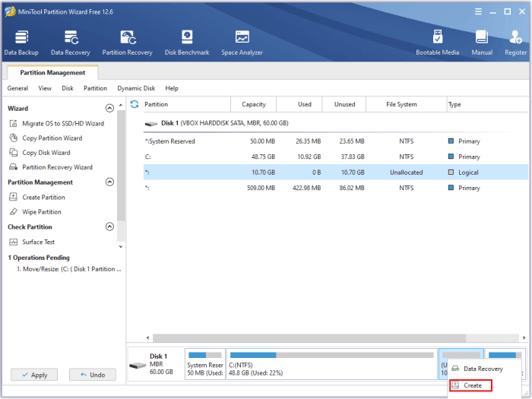Undo the last pending operation
This screenshot has width=532, height=399.
pos(93,375)
